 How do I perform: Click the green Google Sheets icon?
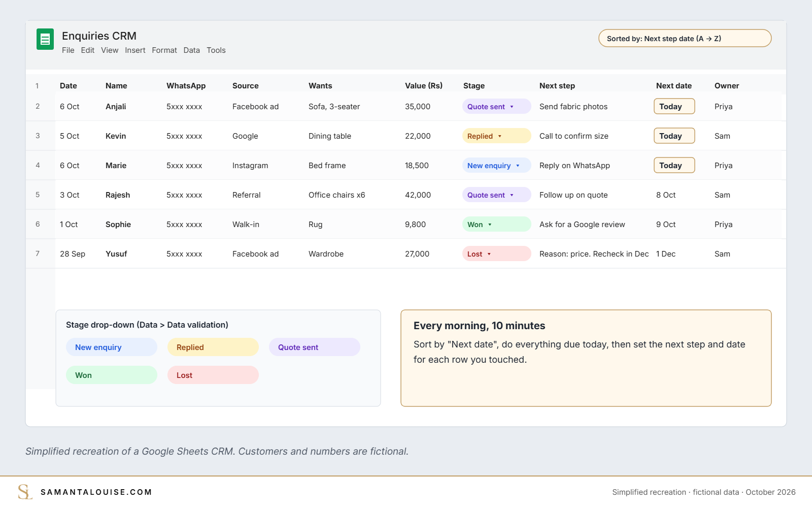[45, 39]
